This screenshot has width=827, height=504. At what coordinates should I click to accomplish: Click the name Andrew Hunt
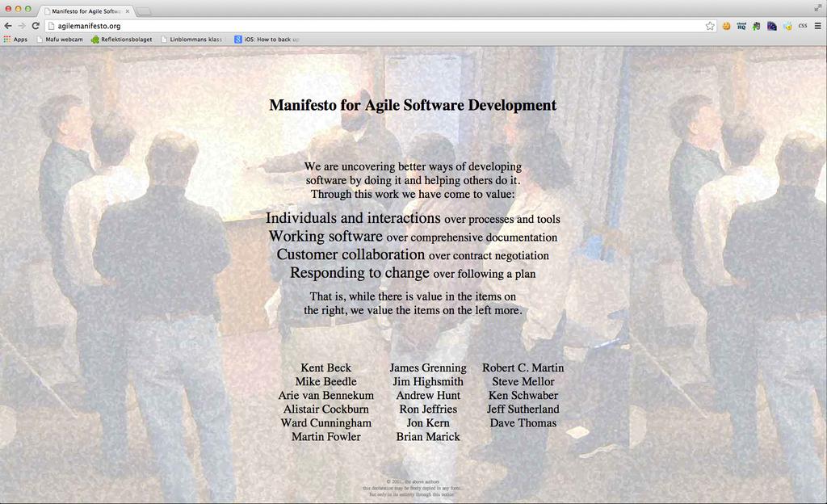click(428, 396)
